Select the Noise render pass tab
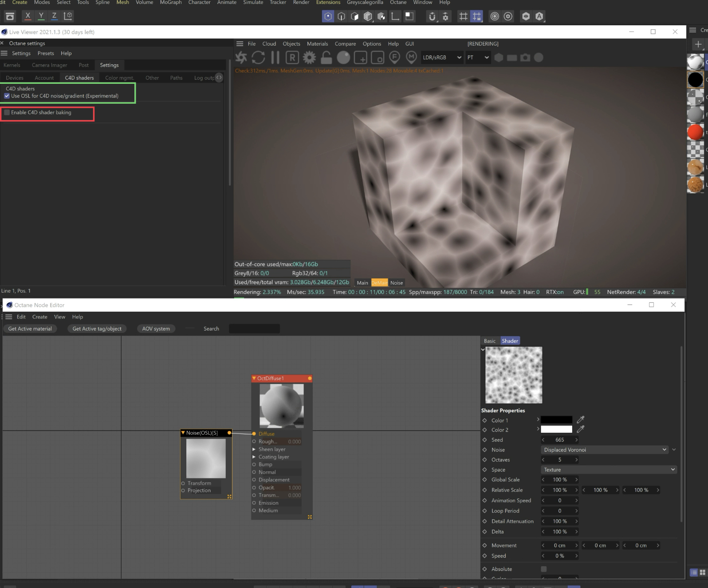This screenshot has height=588, width=708. click(x=397, y=283)
